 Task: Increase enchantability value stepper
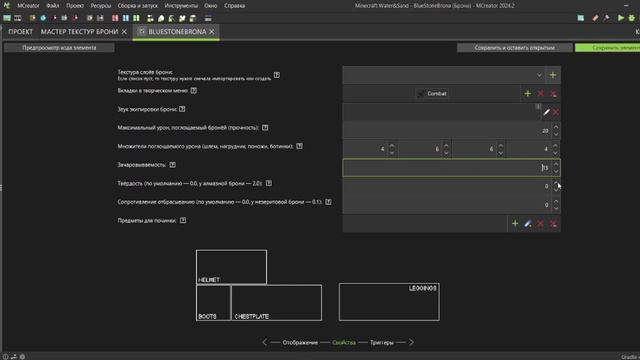(x=556, y=164)
